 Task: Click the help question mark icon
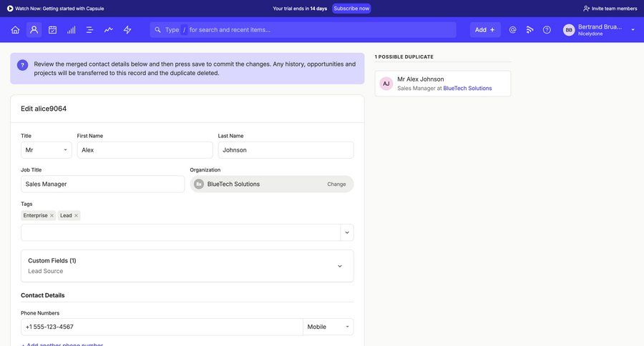547,30
